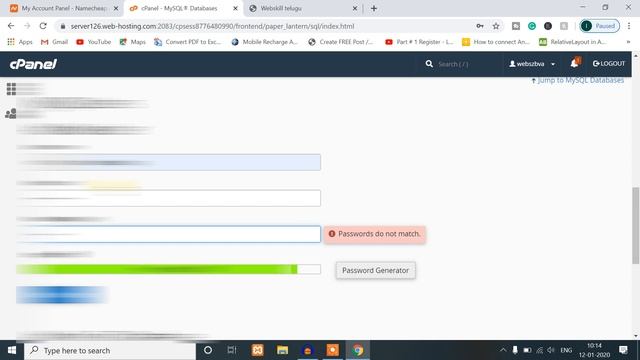Open the How to connect An... bookmark
The width and height of the screenshot is (640, 360).
click(x=496, y=42)
